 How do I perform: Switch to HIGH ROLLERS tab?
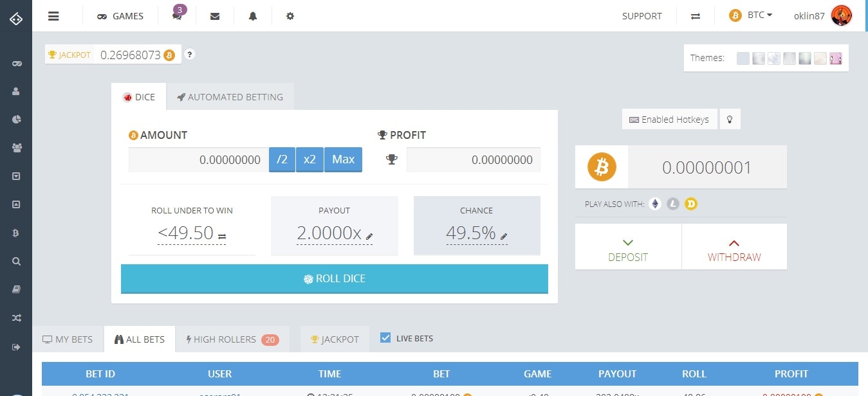coord(232,339)
